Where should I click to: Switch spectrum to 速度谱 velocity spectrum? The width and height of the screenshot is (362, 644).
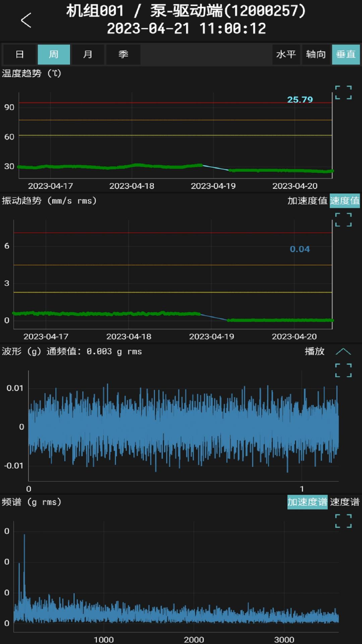tap(345, 502)
